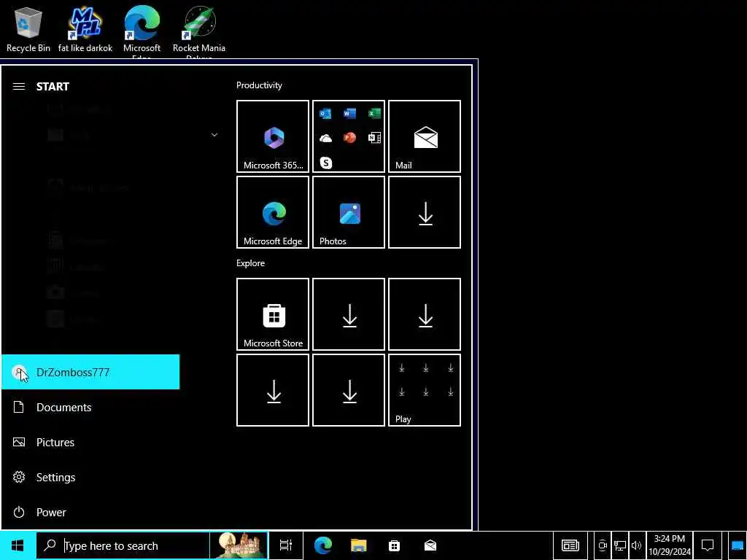Open Power options in the Start menu
Image resolution: width=747 pixels, height=560 pixels.
(90, 512)
